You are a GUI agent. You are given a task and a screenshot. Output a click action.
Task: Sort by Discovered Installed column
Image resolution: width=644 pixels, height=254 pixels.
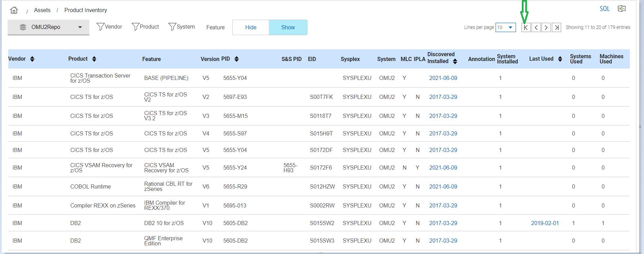(455, 61)
